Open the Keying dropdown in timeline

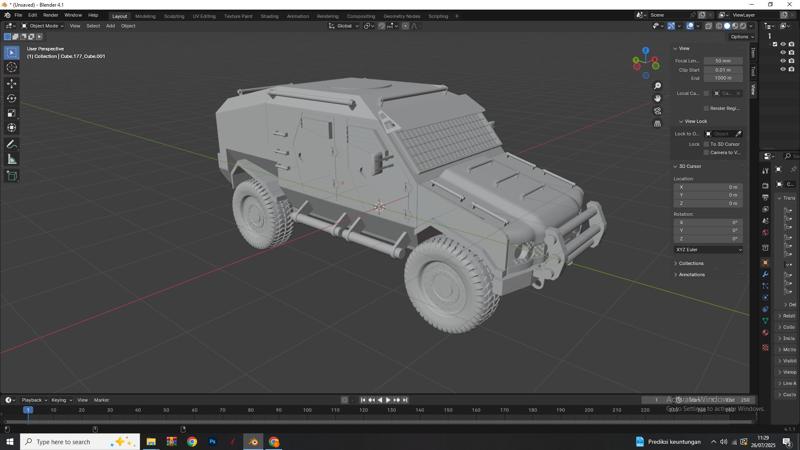(61, 400)
